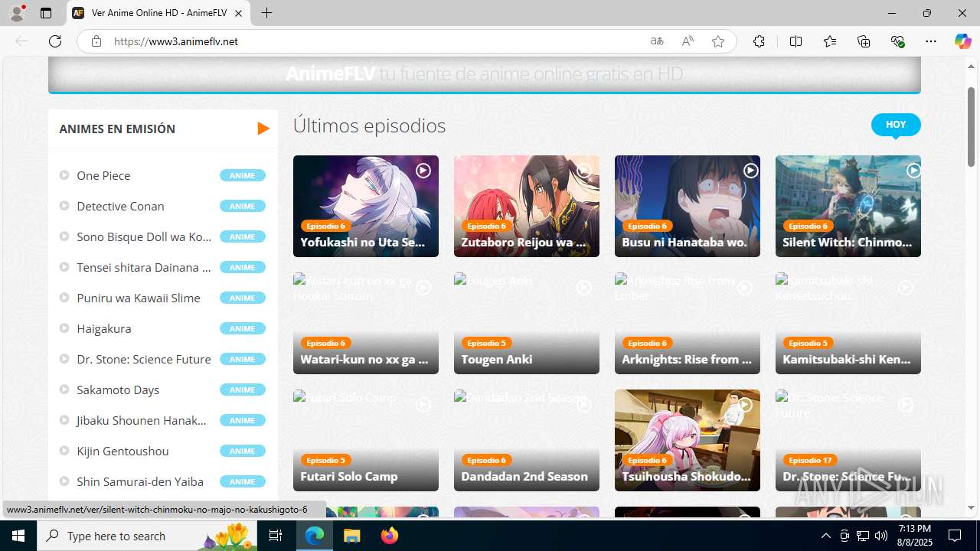Screen dimensions: 980x551
Task: Open Haigakura from airing list
Action: point(104,328)
